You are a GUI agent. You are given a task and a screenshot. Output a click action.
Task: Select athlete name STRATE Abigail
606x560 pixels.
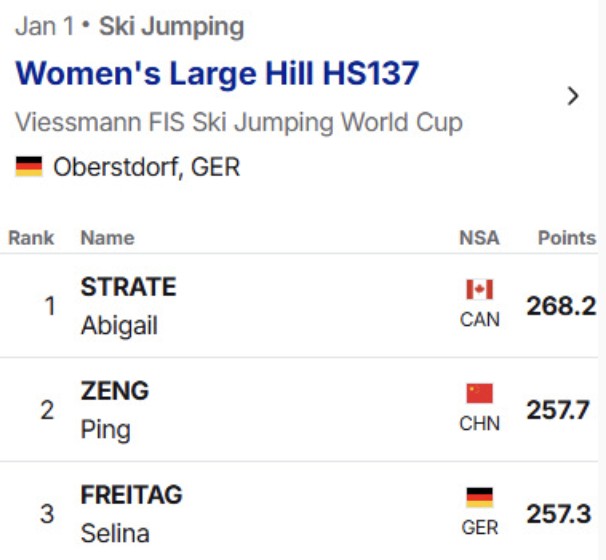click(128, 306)
